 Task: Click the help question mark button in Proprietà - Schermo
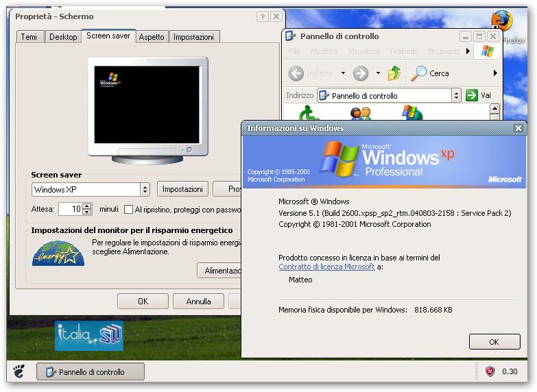click(263, 16)
